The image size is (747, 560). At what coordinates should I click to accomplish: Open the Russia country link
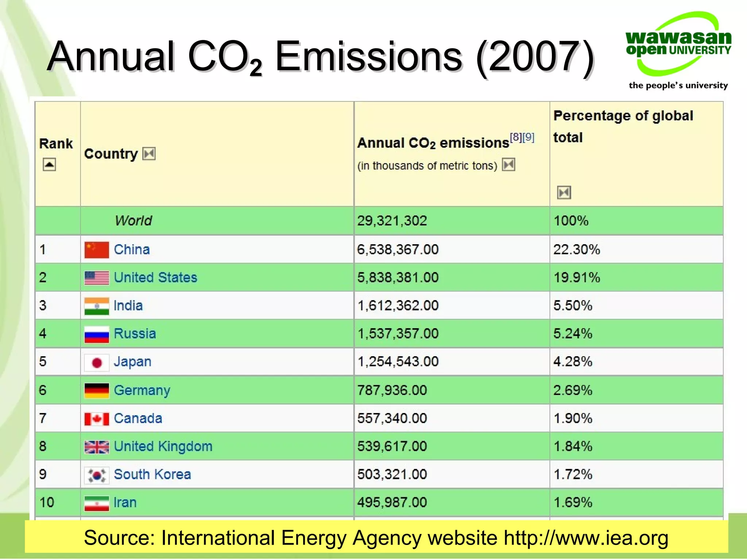coord(135,334)
